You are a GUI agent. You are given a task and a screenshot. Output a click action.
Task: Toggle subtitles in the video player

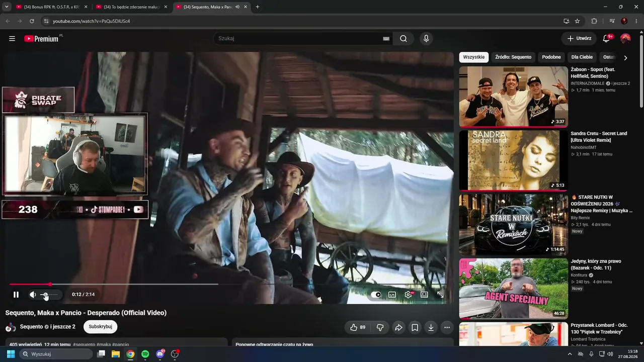coord(392,295)
